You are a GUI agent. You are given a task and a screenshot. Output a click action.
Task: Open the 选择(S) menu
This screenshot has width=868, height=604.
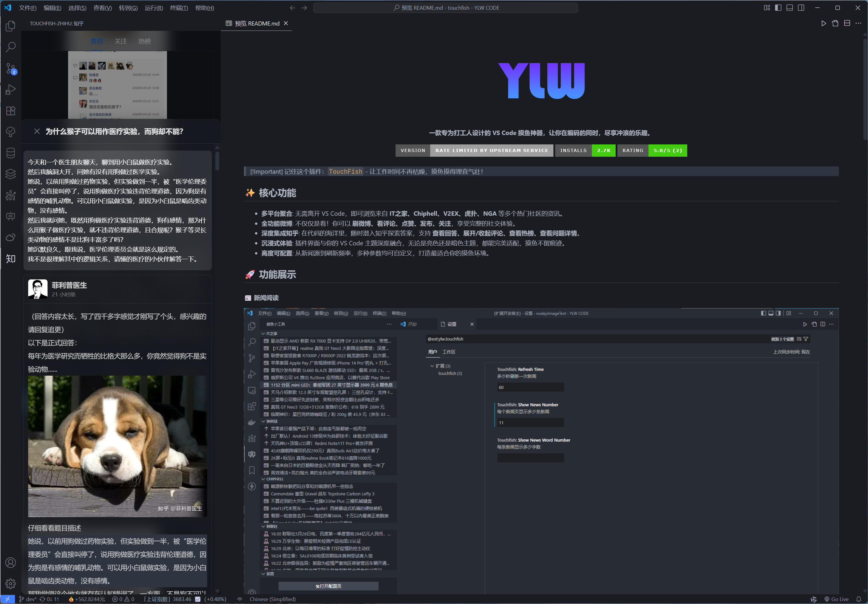point(77,8)
